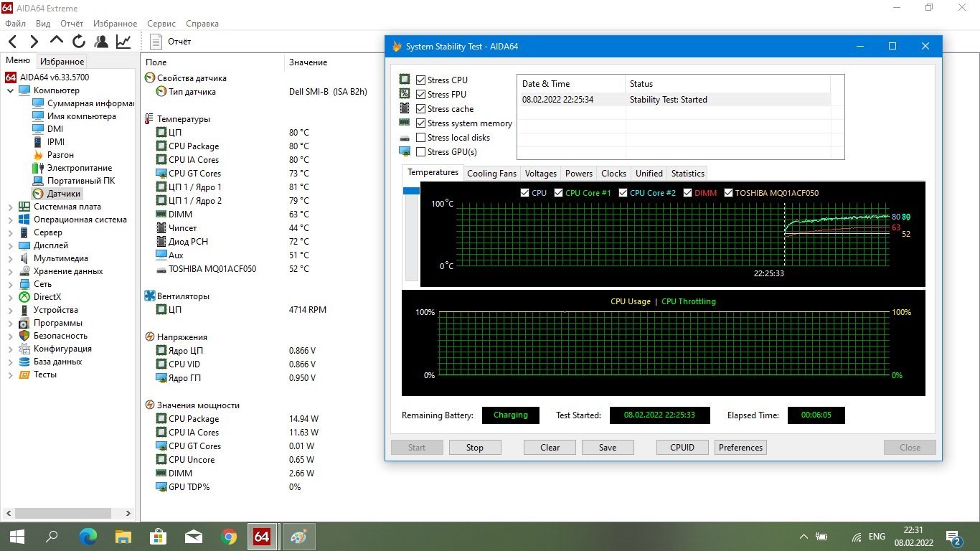Enable the Stress local disks checkbox
980x551 pixels.
pos(421,138)
